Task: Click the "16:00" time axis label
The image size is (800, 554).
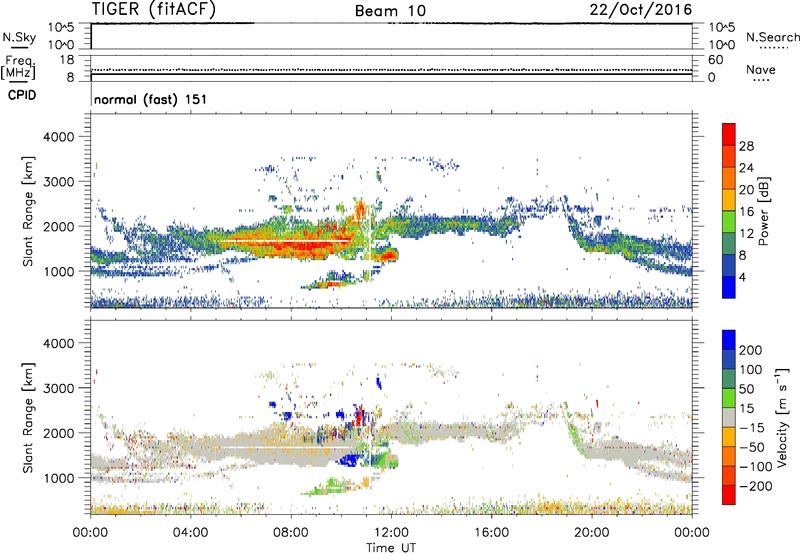Action: [491, 533]
